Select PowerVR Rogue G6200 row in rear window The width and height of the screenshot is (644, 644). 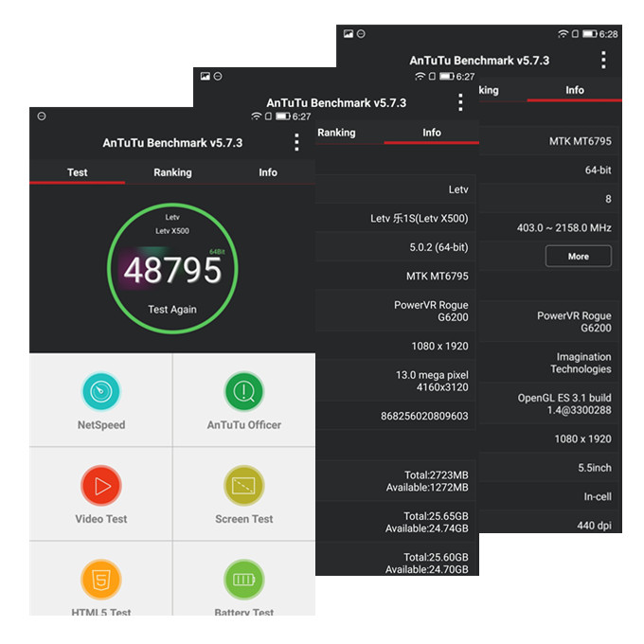coord(548,322)
